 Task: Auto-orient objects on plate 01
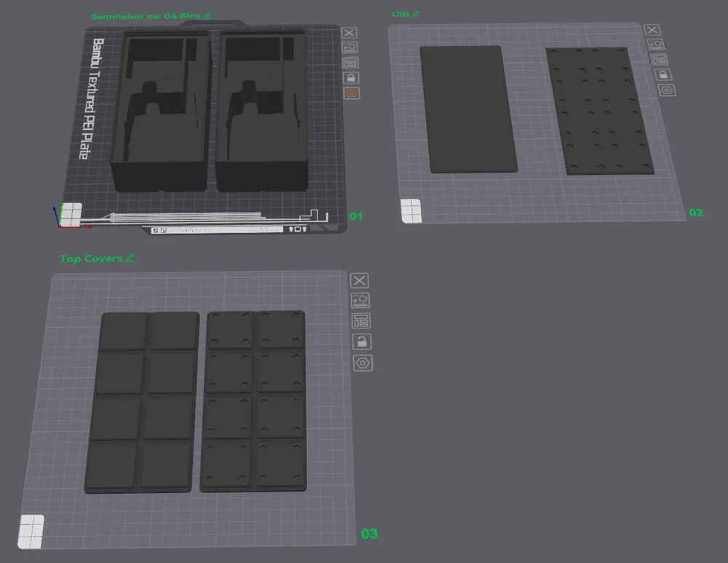[349, 48]
